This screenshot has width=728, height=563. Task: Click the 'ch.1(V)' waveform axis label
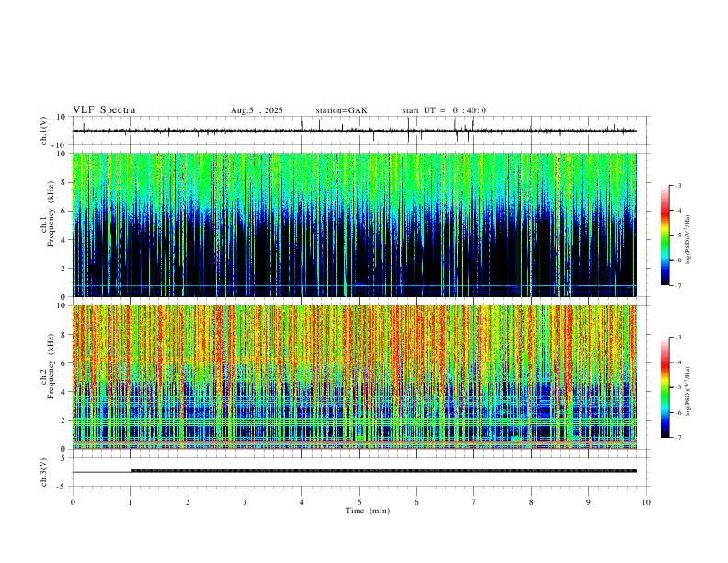click(x=44, y=131)
